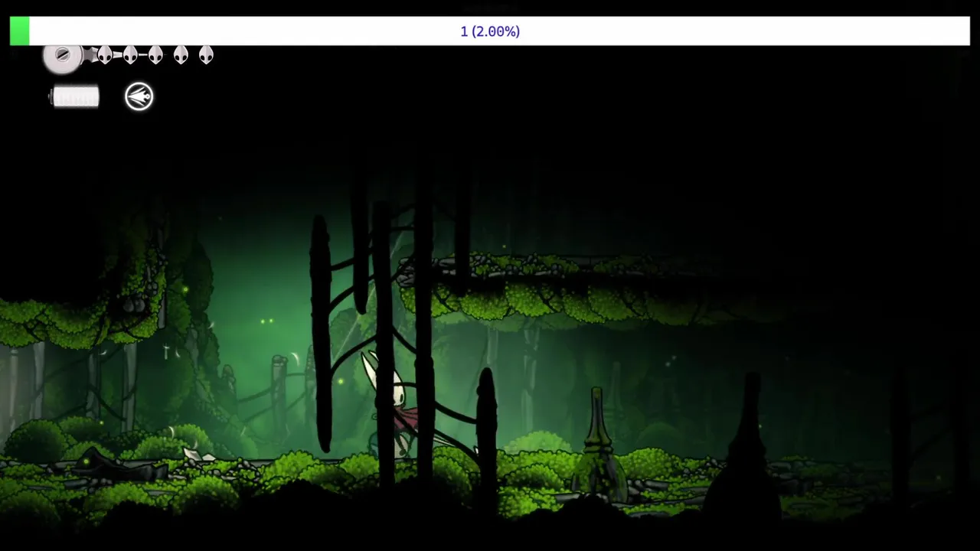Click the green filled progress segment
980x551 pixels.
click(x=20, y=31)
